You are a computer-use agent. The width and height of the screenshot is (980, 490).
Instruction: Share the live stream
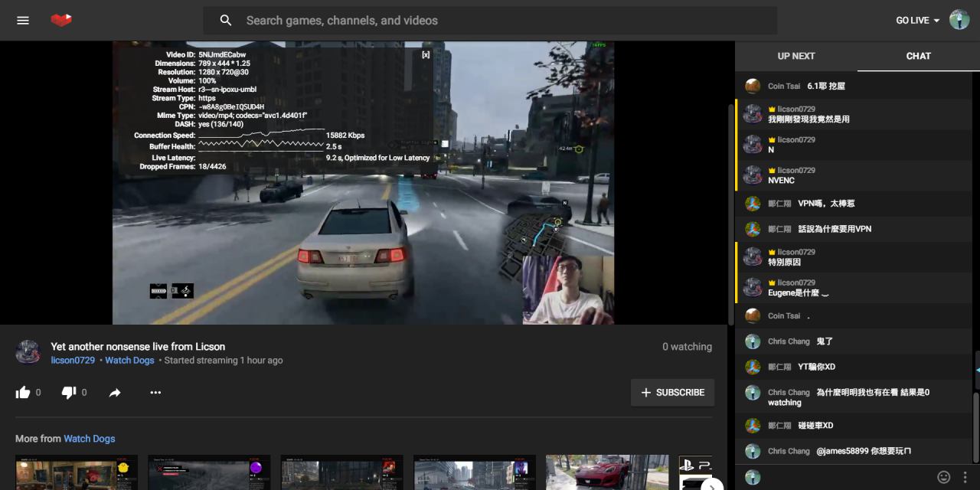(x=115, y=393)
